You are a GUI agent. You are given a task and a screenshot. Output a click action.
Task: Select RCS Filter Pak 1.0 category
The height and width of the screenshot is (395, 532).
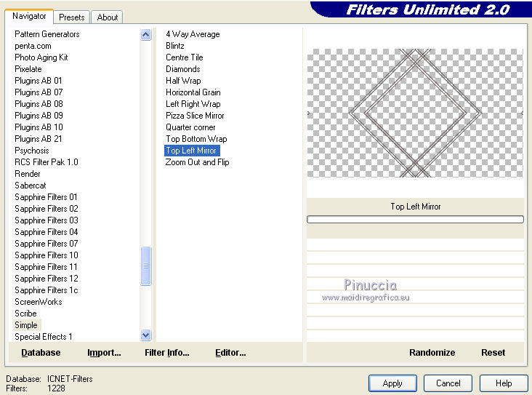pos(46,162)
